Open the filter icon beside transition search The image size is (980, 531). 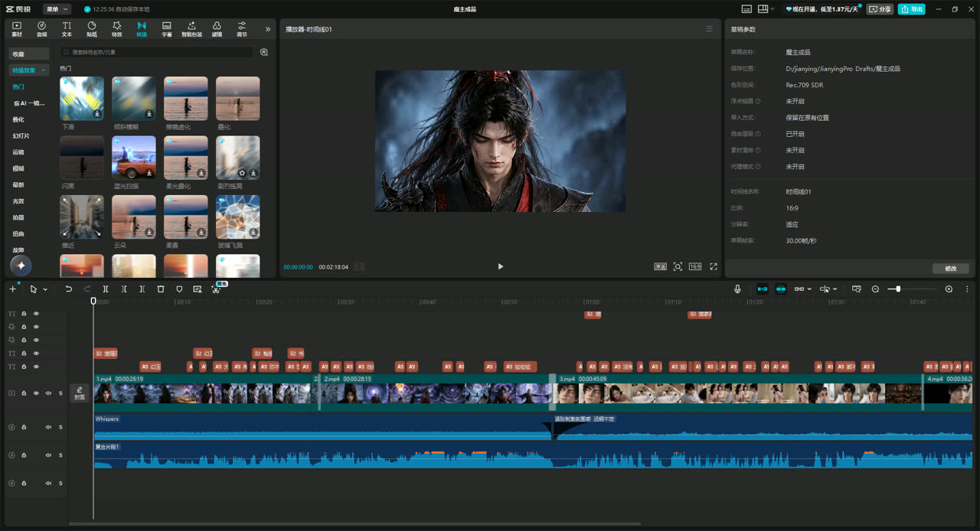click(x=264, y=52)
